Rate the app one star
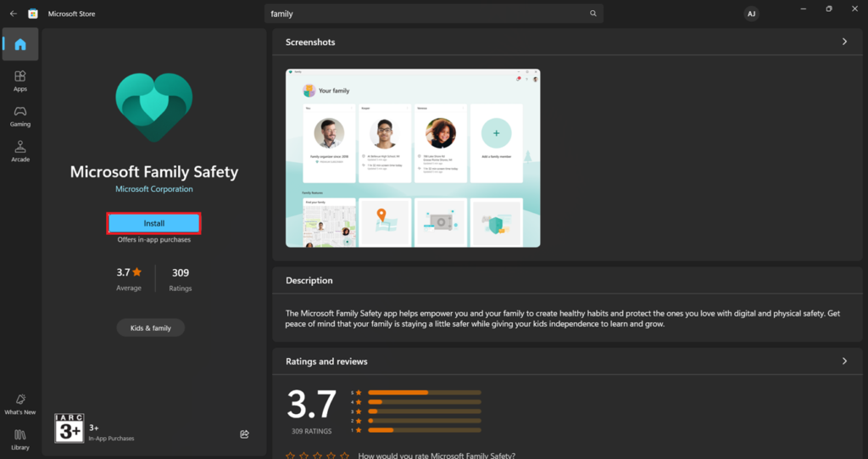The image size is (868, 459). [x=290, y=456]
